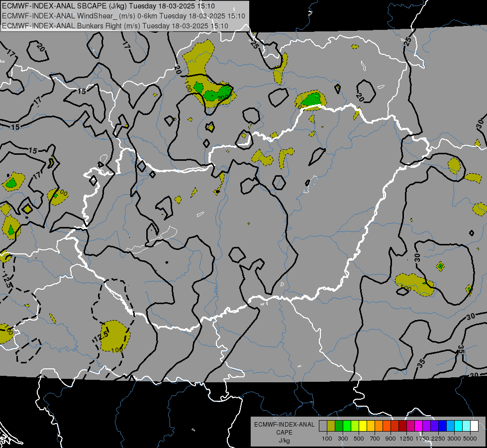
Task: Pick the brick red swatch right of 900
Action: pyautogui.click(x=395, y=426)
